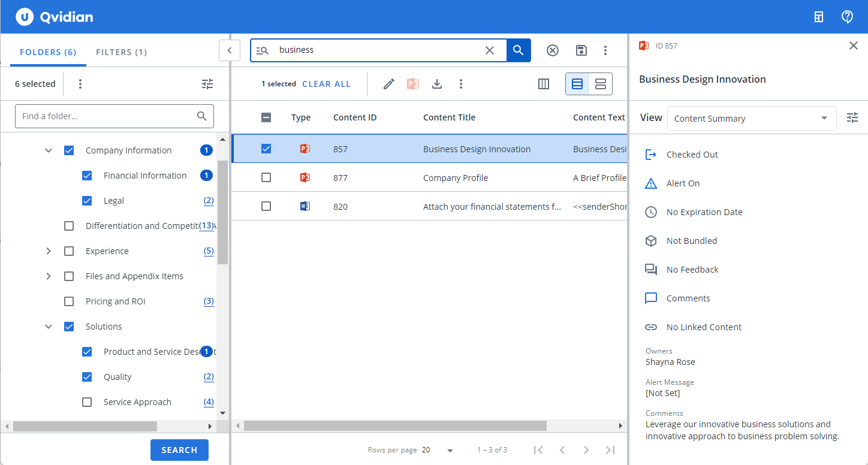The image size is (868, 465).
Task: Open the help question mark icon
Action: [x=847, y=17]
